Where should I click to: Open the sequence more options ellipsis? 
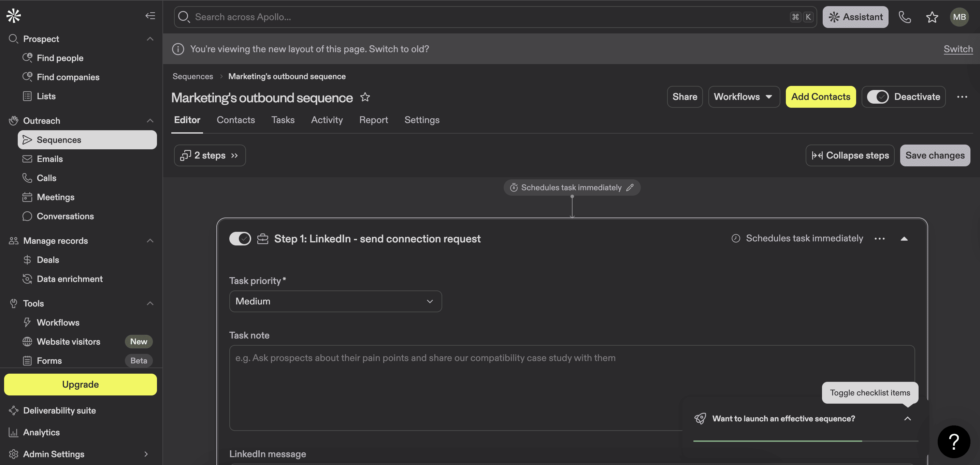[x=962, y=97]
